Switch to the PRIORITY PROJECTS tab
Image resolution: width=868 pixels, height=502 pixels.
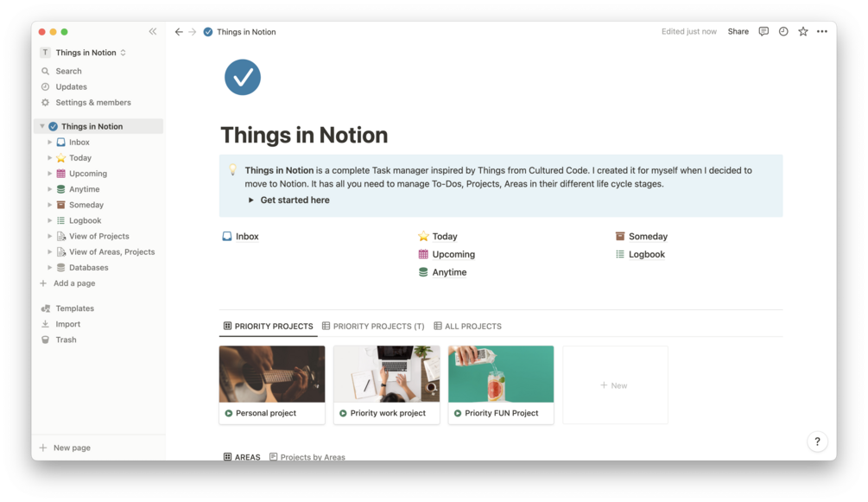(x=268, y=327)
